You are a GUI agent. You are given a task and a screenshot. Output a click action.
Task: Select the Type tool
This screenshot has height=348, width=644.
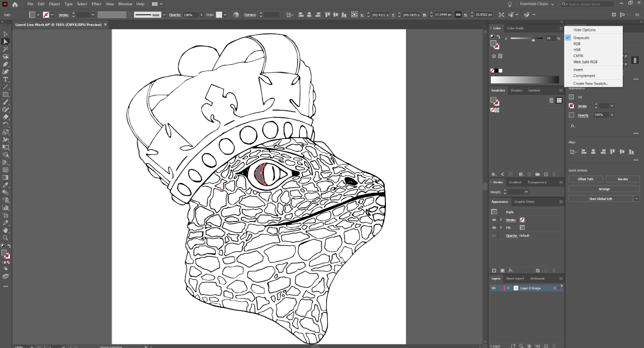click(x=6, y=80)
